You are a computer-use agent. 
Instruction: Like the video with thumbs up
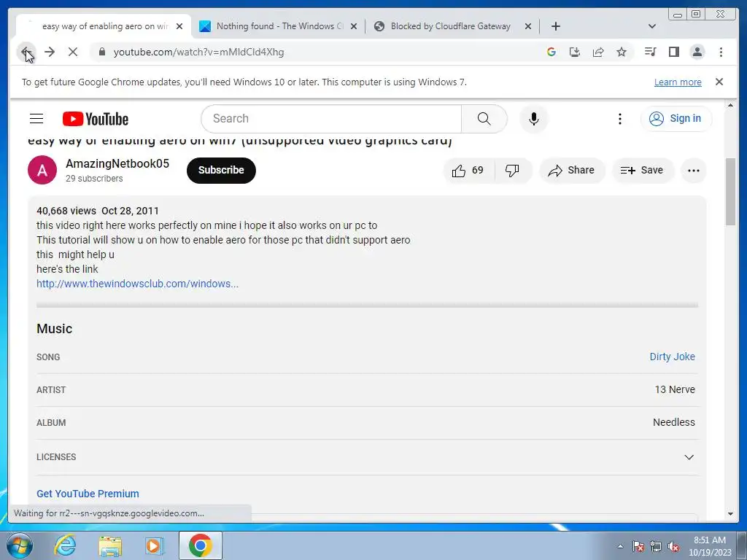[x=468, y=171]
